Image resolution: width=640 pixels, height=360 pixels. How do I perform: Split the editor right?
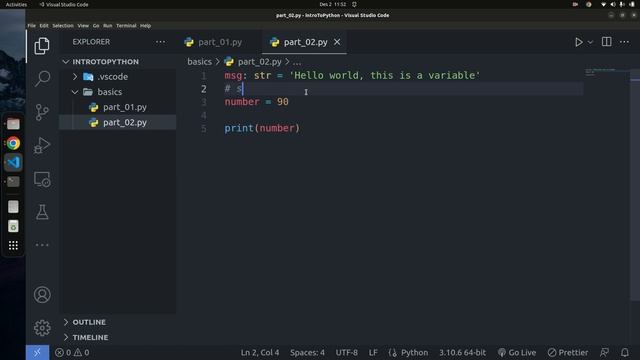pyautogui.click(x=607, y=42)
